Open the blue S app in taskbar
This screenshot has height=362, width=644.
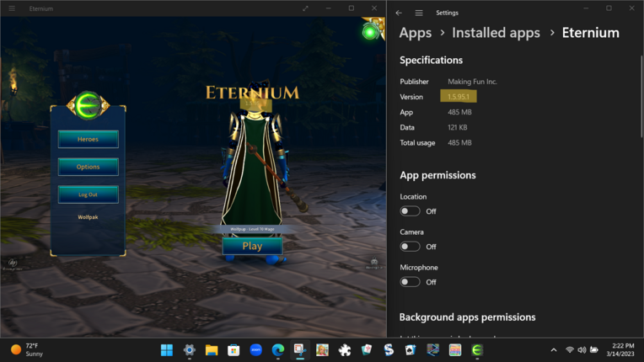point(389,350)
